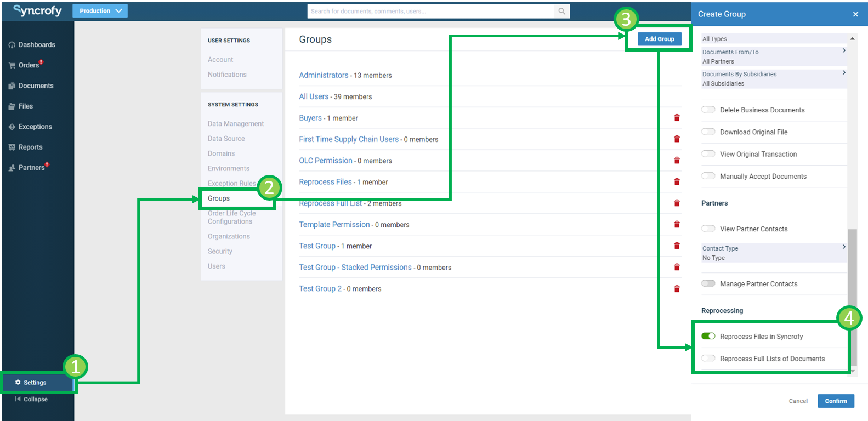Click the document search field
The image size is (868, 421).
[x=432, y=11]
